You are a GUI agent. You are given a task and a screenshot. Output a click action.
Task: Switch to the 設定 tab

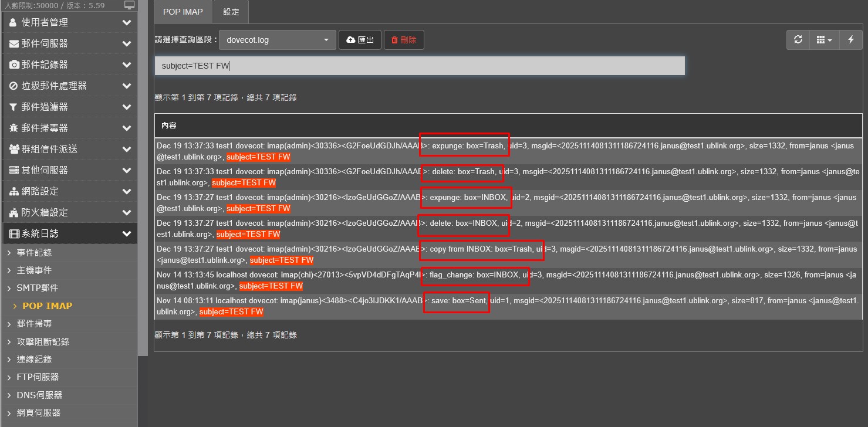pos(231,12)
